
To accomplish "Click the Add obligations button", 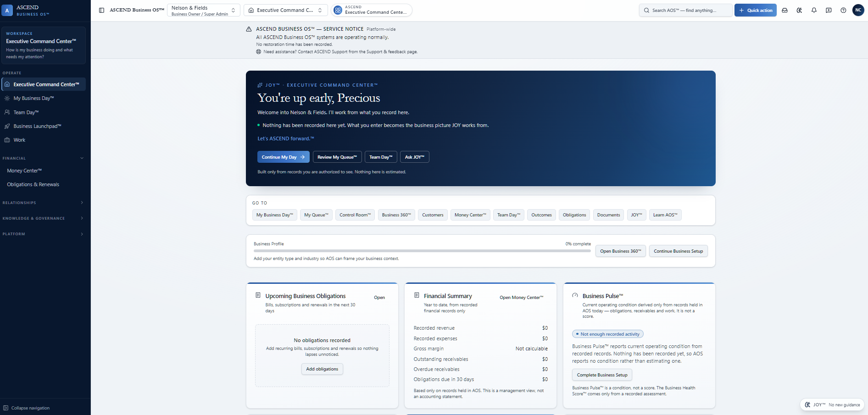I will click(x=322, y=369).
